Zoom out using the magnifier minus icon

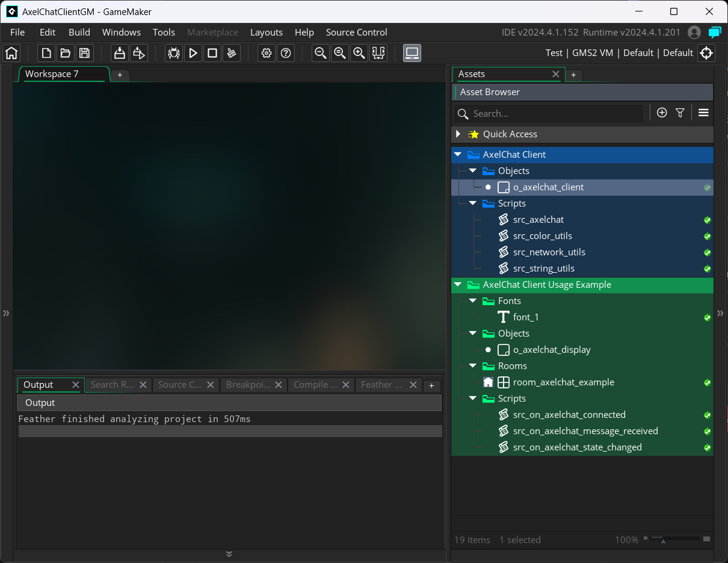(x=321, y=53)
